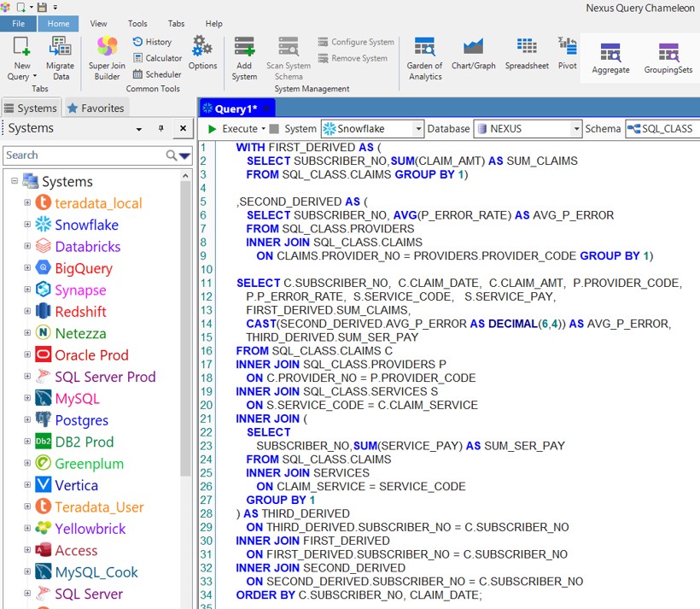Image resolution: width=700 pixels, height=609 pixels.
Task: Open the System Snowflake dropdown
Action: coord(417,129)
